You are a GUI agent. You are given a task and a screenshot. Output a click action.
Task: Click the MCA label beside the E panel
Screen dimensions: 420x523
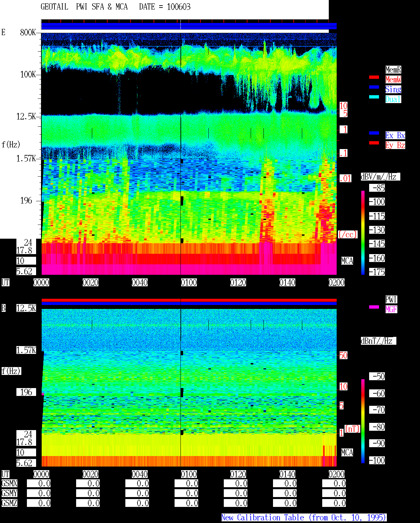pyautogui.click(x=347, y=261)
